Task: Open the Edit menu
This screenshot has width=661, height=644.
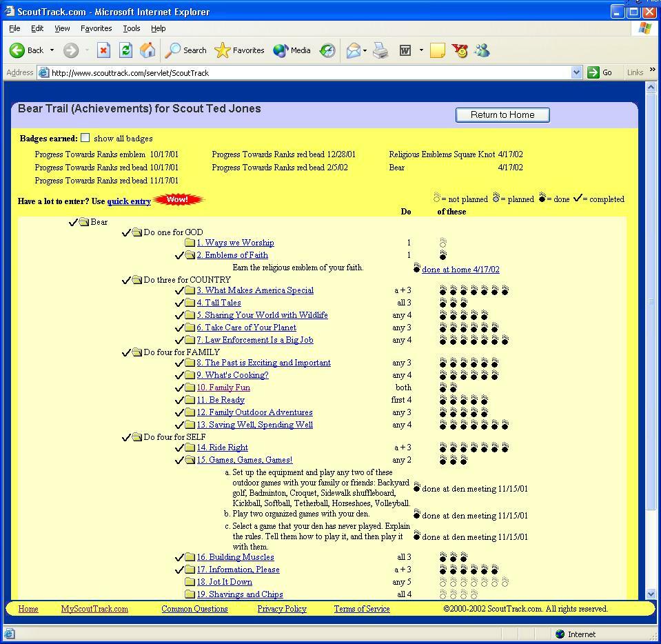Action: tap(37, 28)
